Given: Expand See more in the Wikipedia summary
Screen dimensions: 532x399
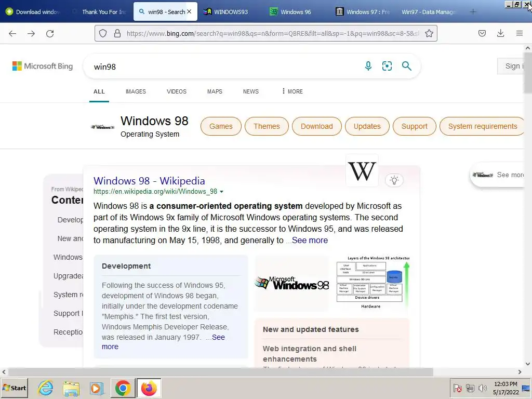Looking at the screenshot, I should click(x=310, y=240).
